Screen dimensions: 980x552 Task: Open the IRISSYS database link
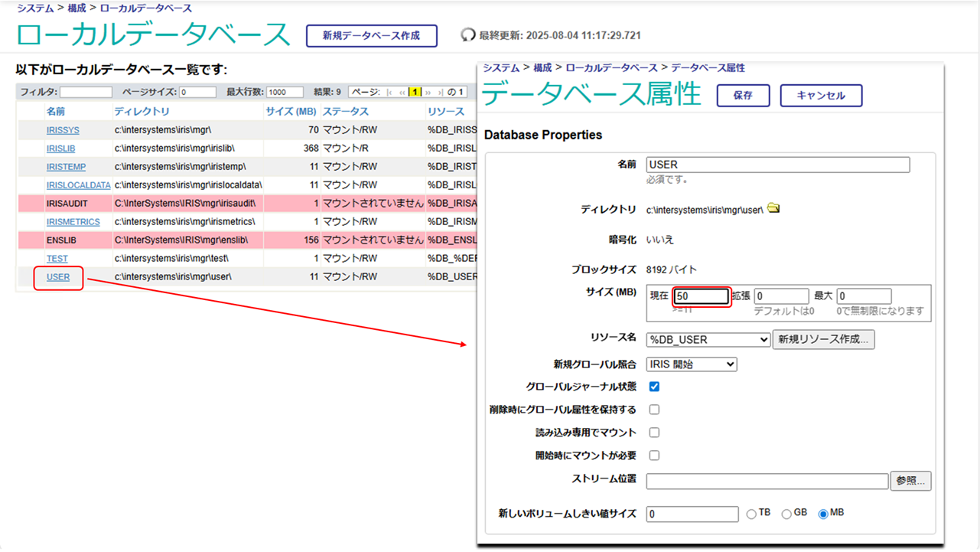pyautogui.click(x=62, y=130)
